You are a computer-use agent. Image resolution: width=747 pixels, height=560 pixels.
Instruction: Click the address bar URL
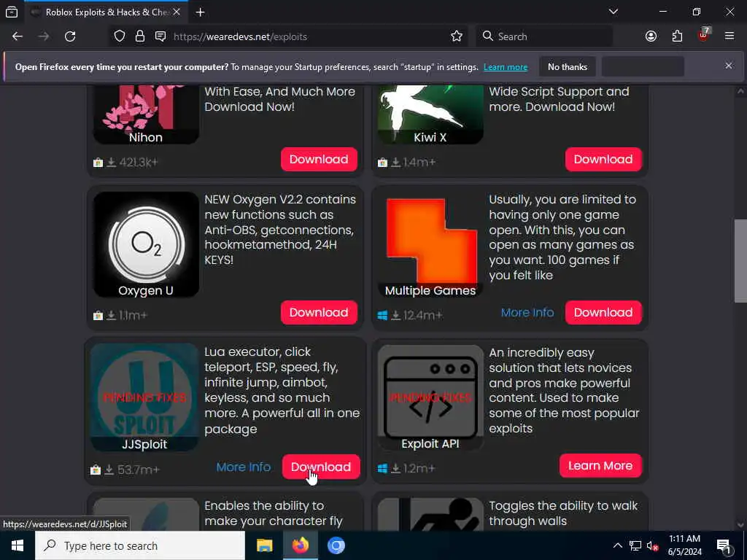click(240, 36)
